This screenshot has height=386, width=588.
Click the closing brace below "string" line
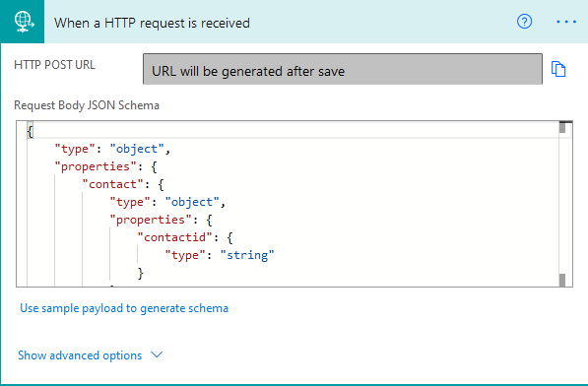(x=141, y=273)
